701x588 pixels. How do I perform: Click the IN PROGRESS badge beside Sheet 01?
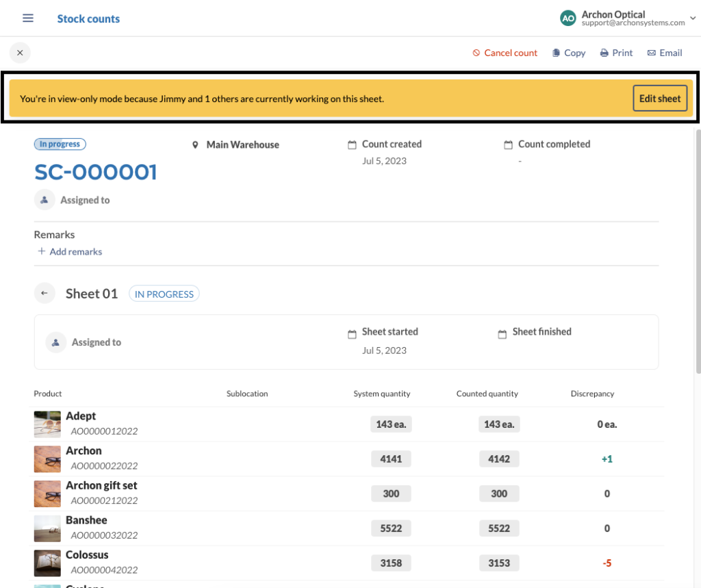click(164, 293)
